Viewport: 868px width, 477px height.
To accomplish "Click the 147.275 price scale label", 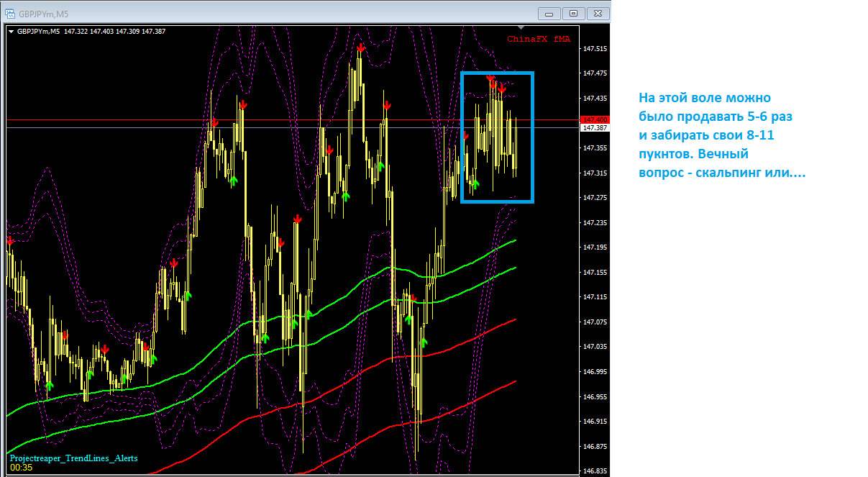I will pyautogui.click(x=595, y=198).
